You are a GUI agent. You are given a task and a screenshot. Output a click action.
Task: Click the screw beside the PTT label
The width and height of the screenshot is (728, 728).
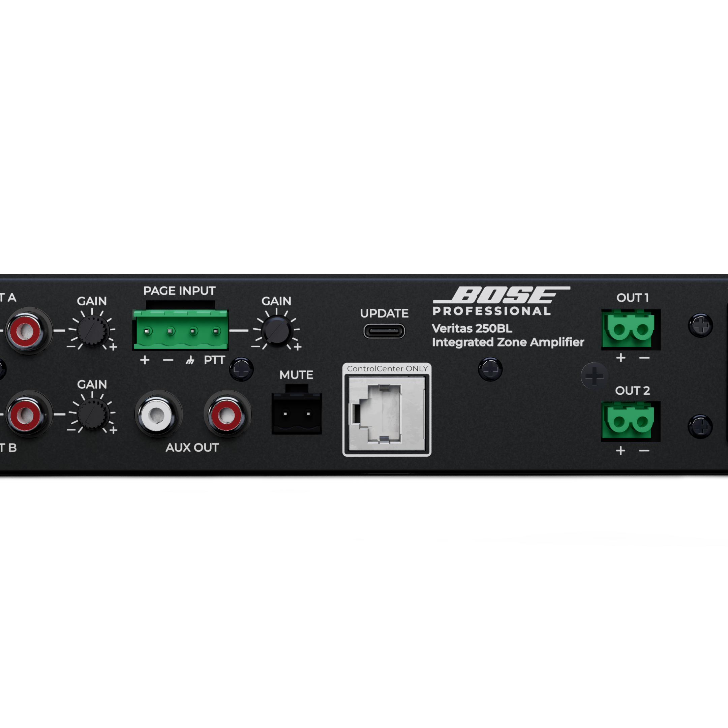coord(242,369)
